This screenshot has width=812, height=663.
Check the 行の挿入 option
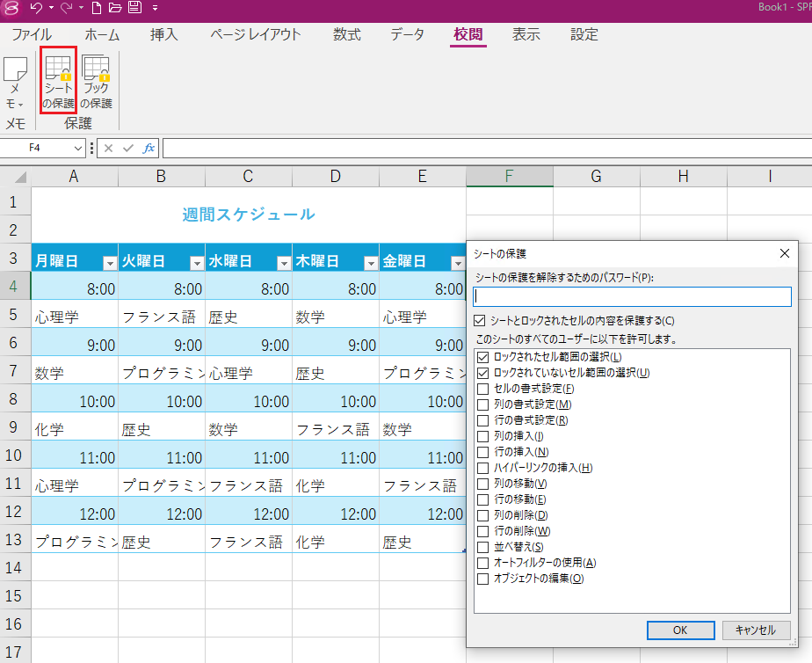(482, 452)
